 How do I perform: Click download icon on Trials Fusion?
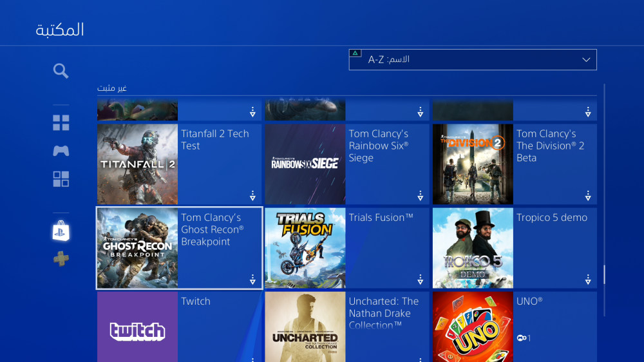[x=420, y=280]
